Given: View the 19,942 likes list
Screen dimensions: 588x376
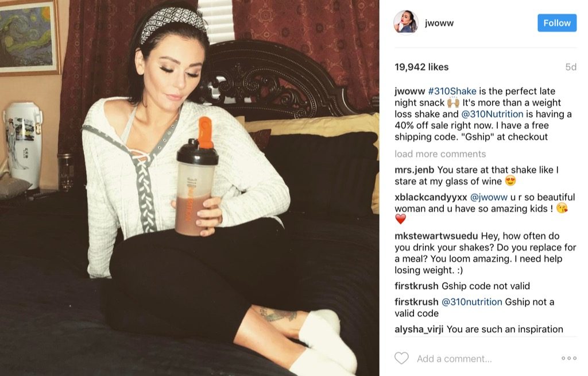Looking at the screenshot, I should [421, 67].
